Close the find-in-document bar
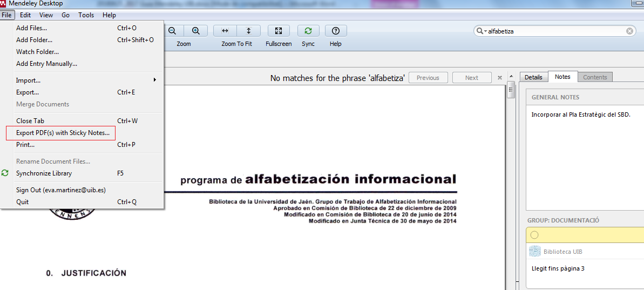 click(500, 78)
